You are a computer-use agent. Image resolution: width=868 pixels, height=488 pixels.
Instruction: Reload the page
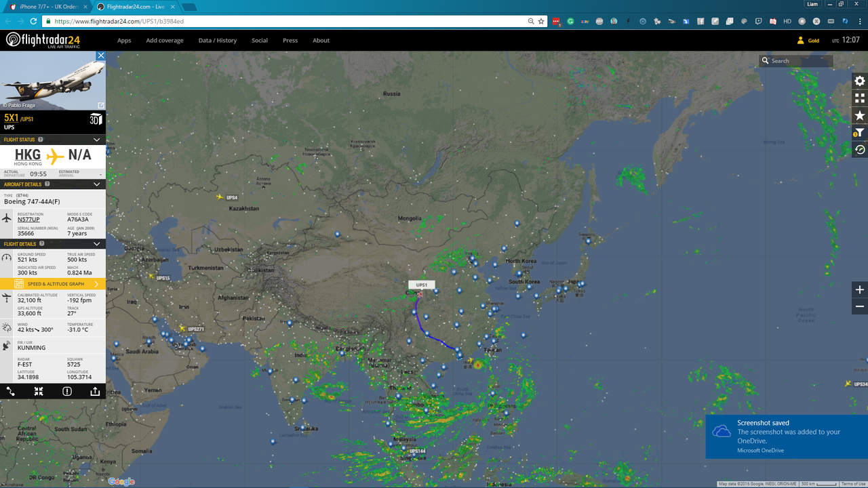[x=33, y=21]
